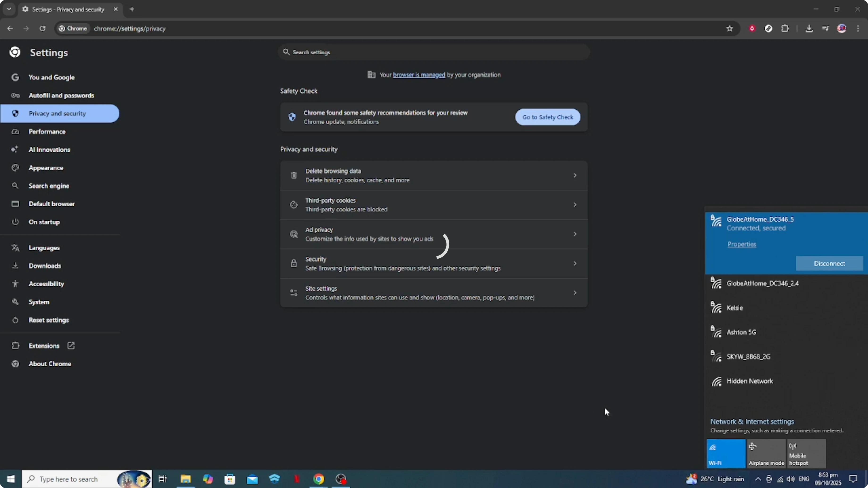Screen dimensions: 868x488
Task: Open the tab search dropdown arrow
Action: tap(9, 9)
